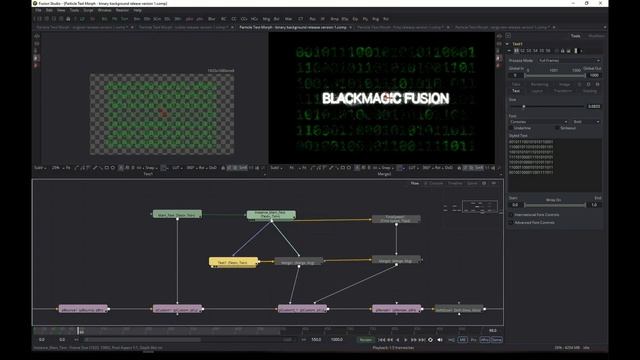The width and height of the screenshot is (640, 360).
Task: Add a Transform tool (Xf)
Action: (x=322, y=19)
